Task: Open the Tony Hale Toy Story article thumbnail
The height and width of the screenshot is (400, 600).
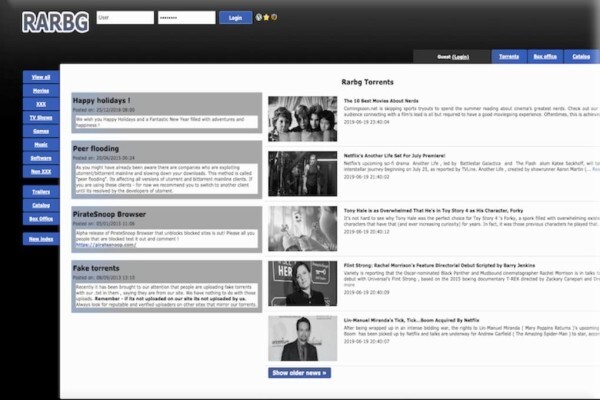Action: (x=302, y=228)
